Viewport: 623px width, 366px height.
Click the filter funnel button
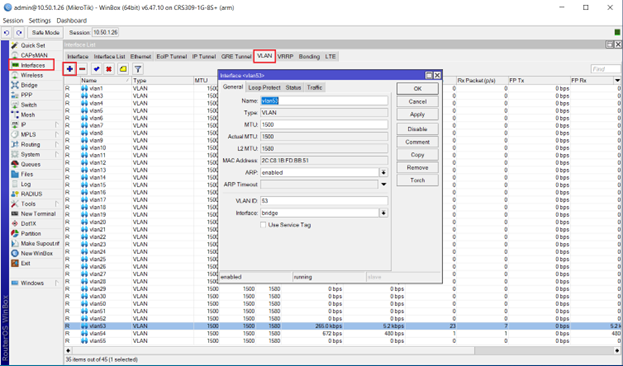point(138,69)
